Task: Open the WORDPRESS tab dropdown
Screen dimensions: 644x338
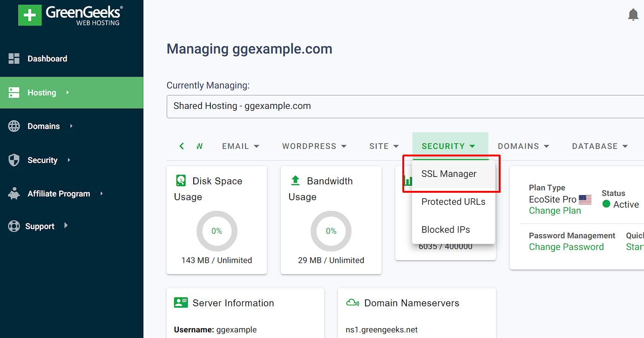Action: tap(314, 146)
